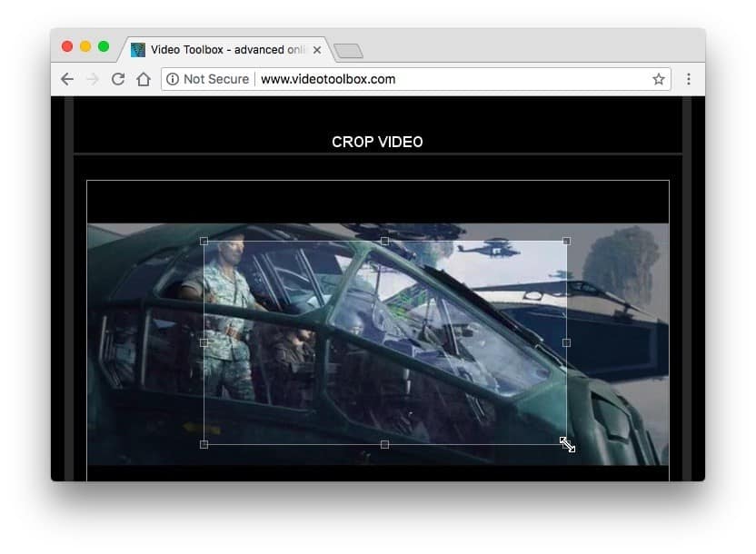Select the top-right crop handle
The height and width of the screenshot is (554, 756).
point(566,242)
